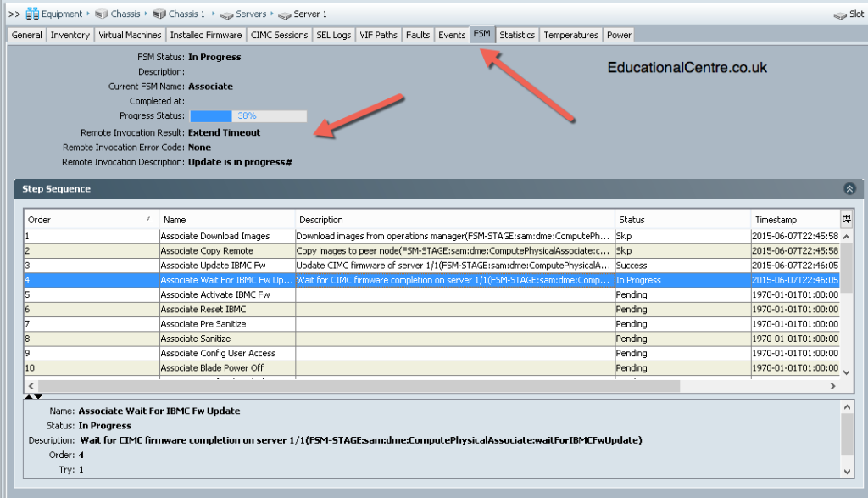Click the 38% progress status bar
This screenshot has width=868, height=498.
(248, 115)
